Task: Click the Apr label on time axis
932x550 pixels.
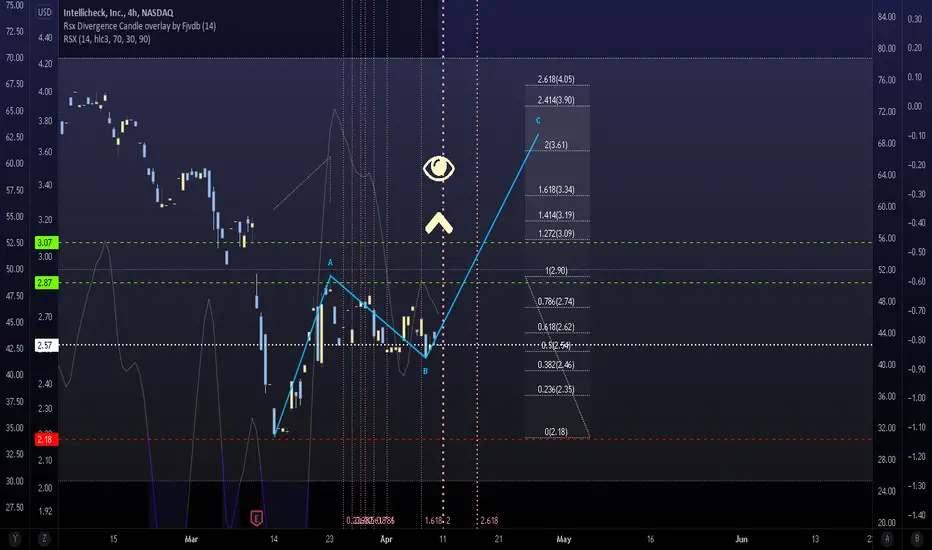Action: tap(386, 539)
